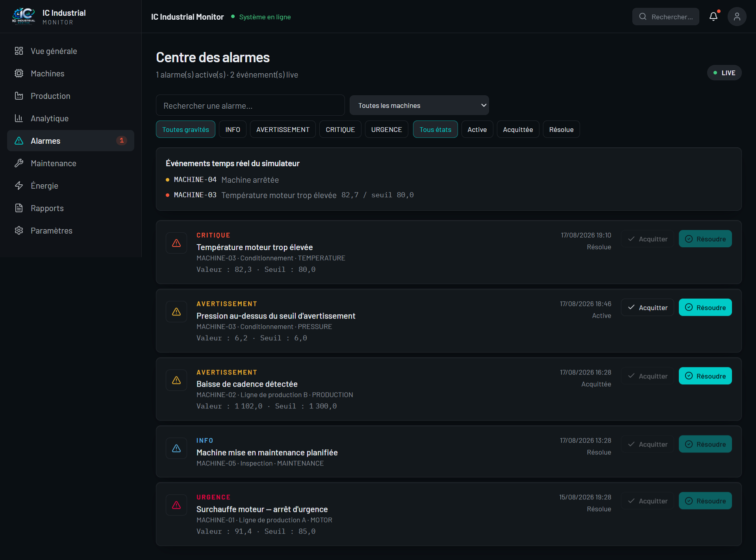Viewport: 756px width, 560px height.
Task: Focus the Rechercher une alarme field
Action: (250, 106)
